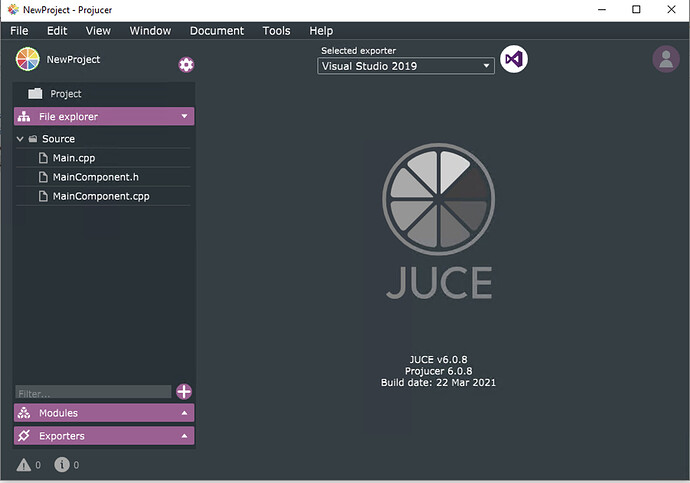Click the user account avatar icon

pos(666,59)
